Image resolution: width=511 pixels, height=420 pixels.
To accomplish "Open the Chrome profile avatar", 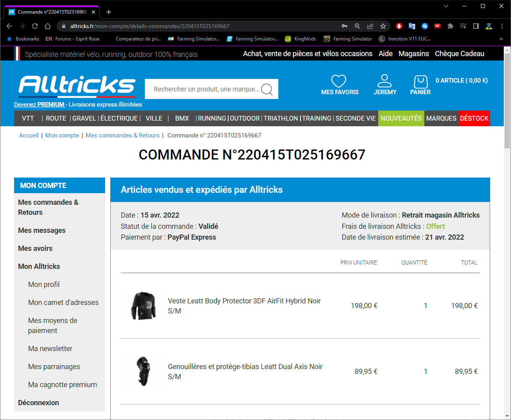I will pos(489,26).
